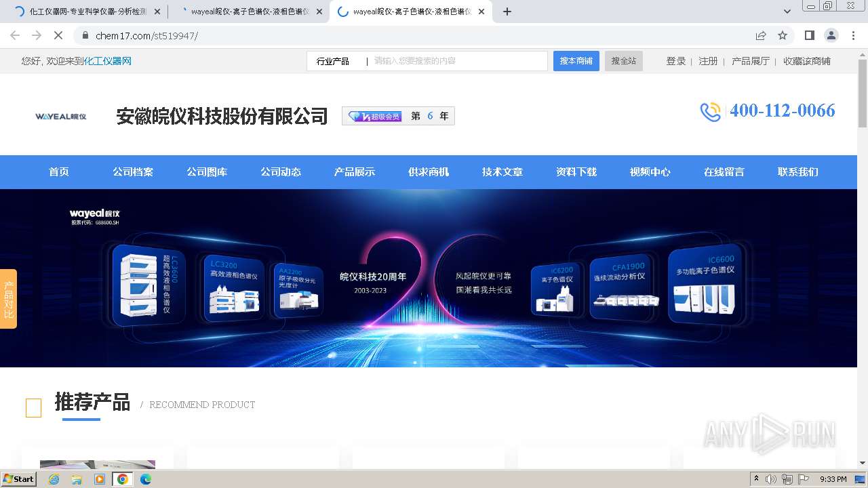Open the 资料下载 navigation item

576,172
